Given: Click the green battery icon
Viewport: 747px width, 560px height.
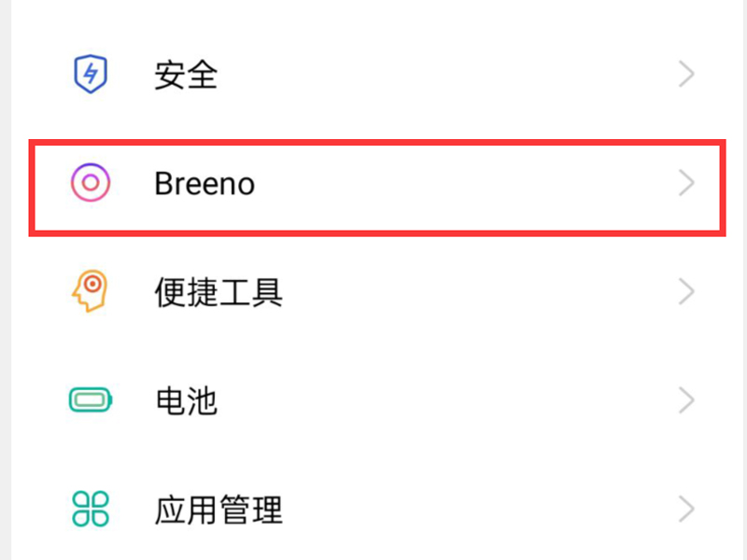Looking at the screenshot, I should [x=91, y=401].
